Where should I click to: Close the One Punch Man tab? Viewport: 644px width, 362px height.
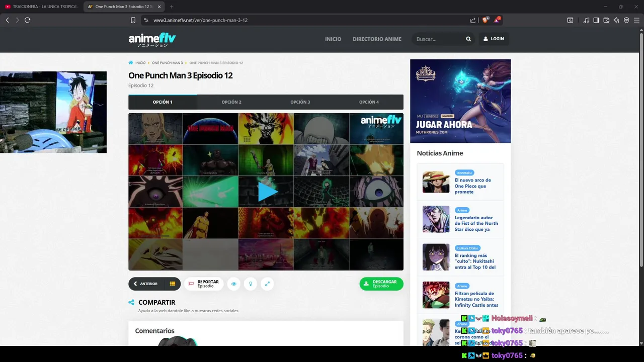pyautogui.click(x=159, y=7)
